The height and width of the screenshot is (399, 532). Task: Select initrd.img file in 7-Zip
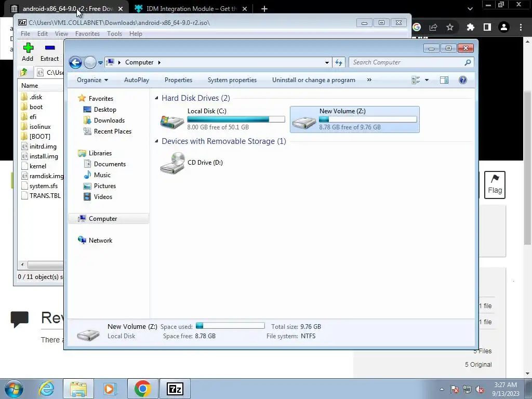(38, 147)
